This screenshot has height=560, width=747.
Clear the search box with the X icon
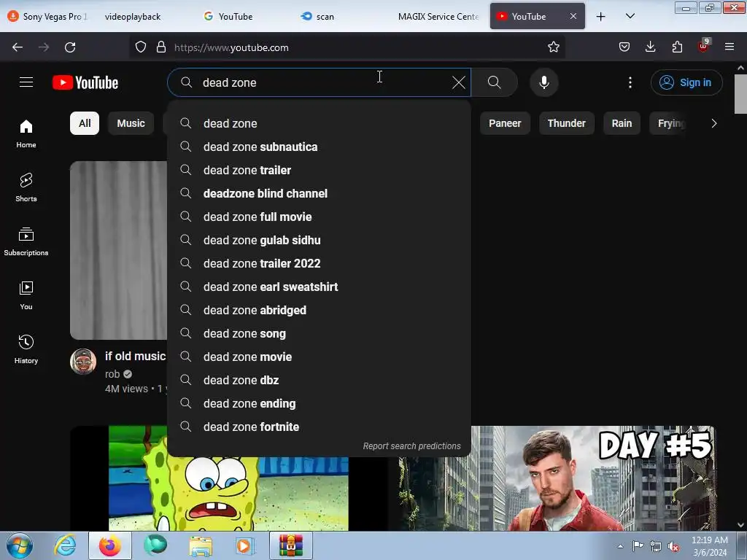pos(458,82)
